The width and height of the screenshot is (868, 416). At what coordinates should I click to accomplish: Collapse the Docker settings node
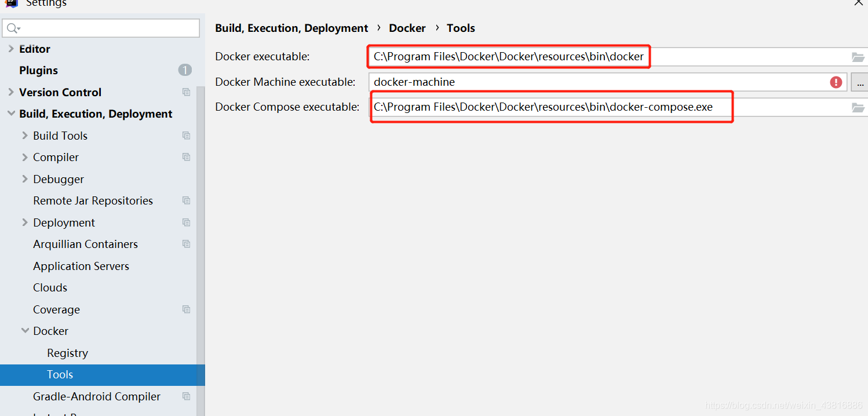pyautogui.click(x=24, y=330)
